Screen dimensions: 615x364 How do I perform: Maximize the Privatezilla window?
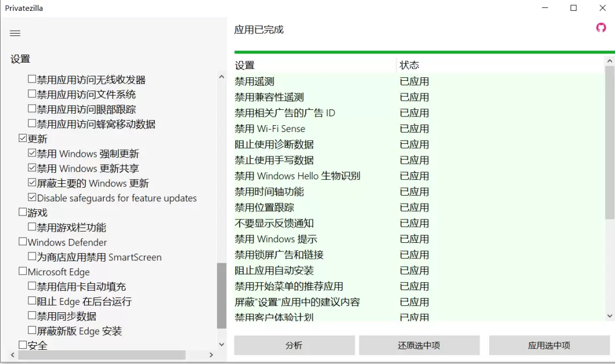point(573,8)
